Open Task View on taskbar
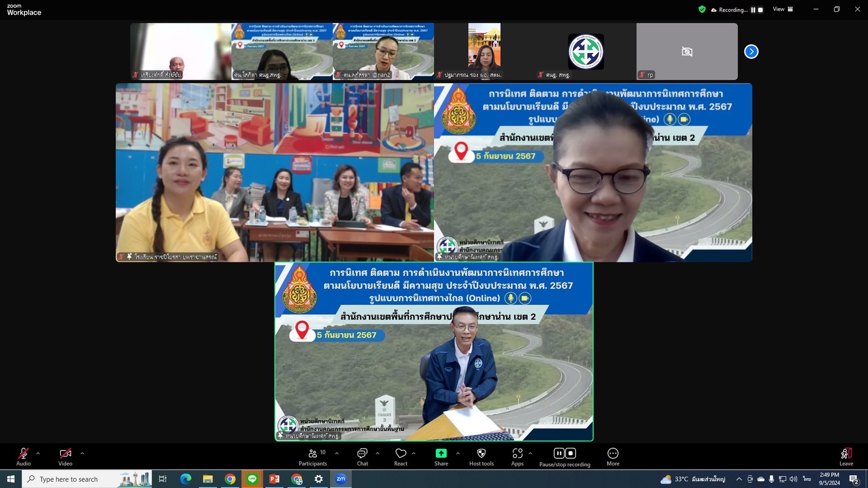Viewport: 868px width, 488px height. (x=163, y=479)
